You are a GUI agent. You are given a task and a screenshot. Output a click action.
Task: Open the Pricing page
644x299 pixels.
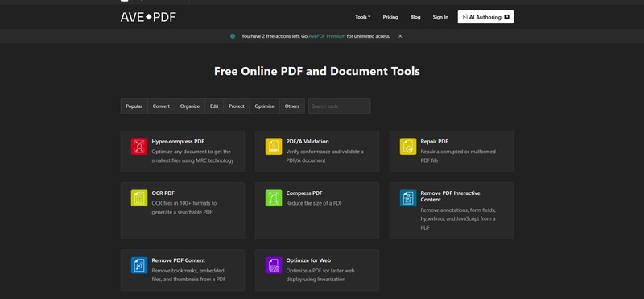point(390,17)
